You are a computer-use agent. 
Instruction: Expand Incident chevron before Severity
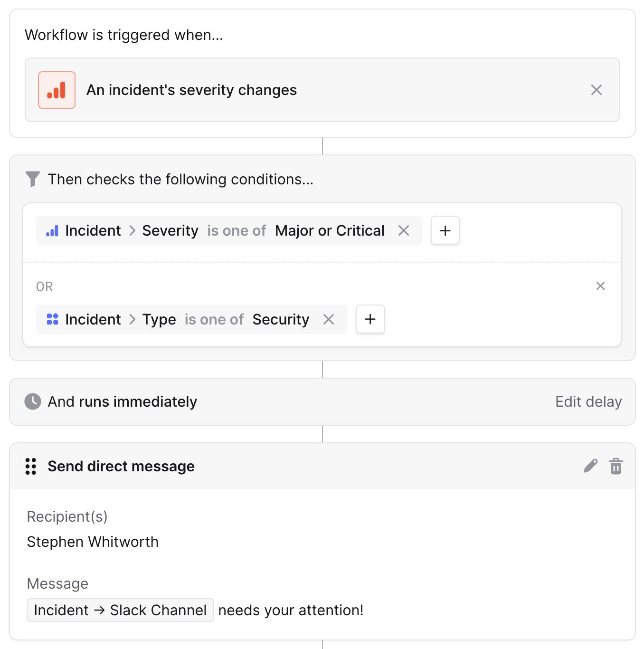tap(133, 230)
